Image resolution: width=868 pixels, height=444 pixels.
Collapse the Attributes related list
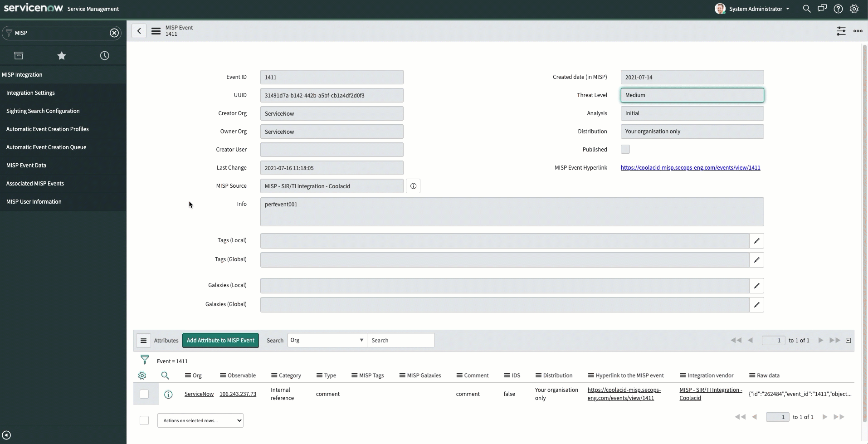coord(848,340)
